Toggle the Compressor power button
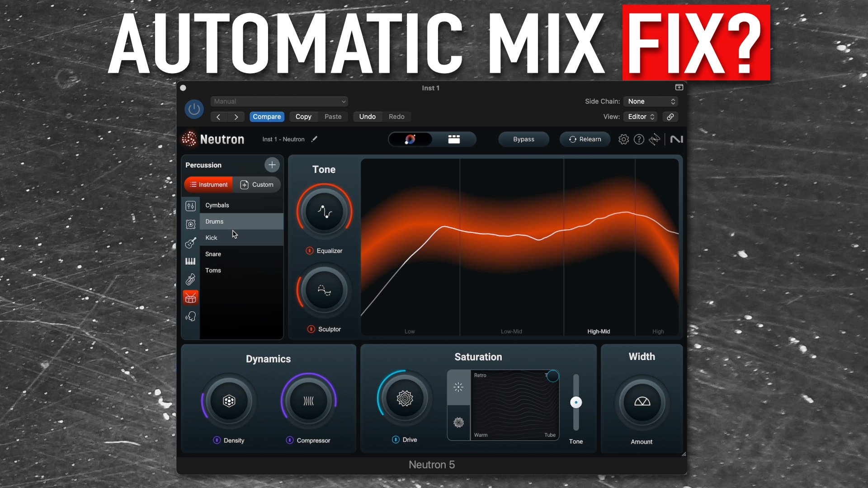The image size is (868, 488). pos(289,441)
